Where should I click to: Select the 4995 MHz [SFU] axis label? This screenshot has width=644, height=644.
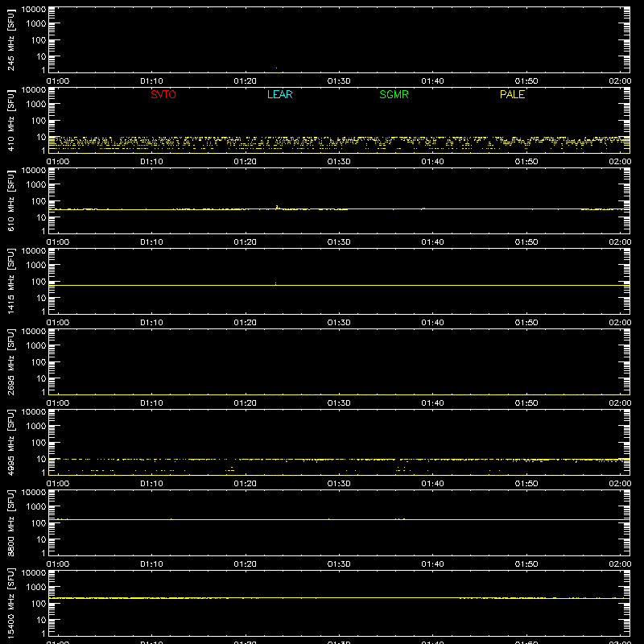(10, 442)
